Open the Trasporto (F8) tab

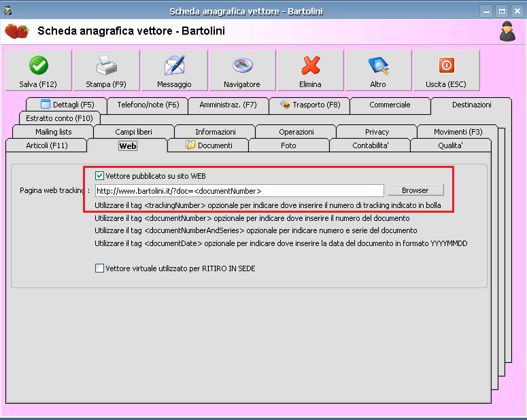[x=309, y=105]
